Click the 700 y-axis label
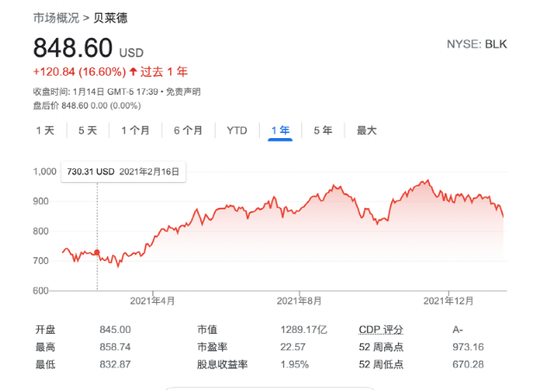550x390 pixels. (41, 261)
